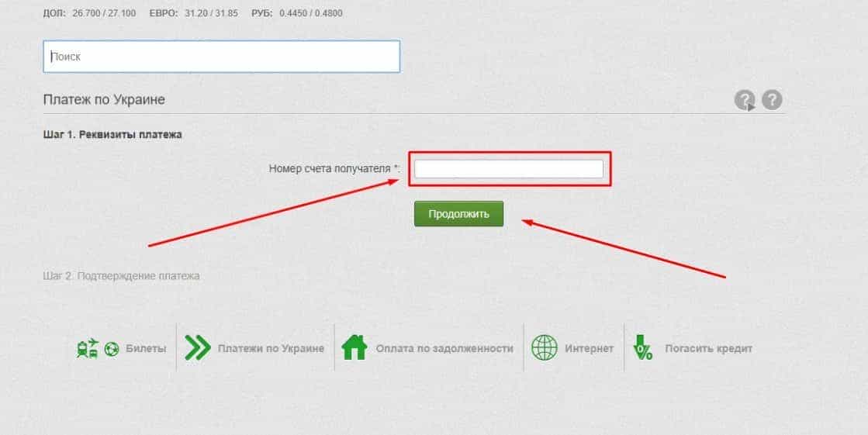Click the percent arrow loan icon
This screenshot has height=435, width=868.
tap(643, 348)
